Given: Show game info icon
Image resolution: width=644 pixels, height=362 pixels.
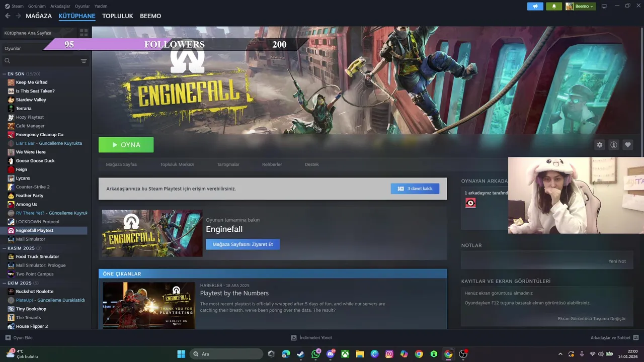Looking at the screenshot, I should click(614, 145).
